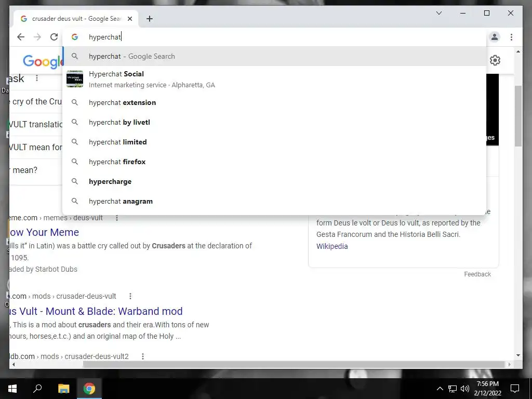
Task: Open the Windows Start menu
Action: click(12, 389)
